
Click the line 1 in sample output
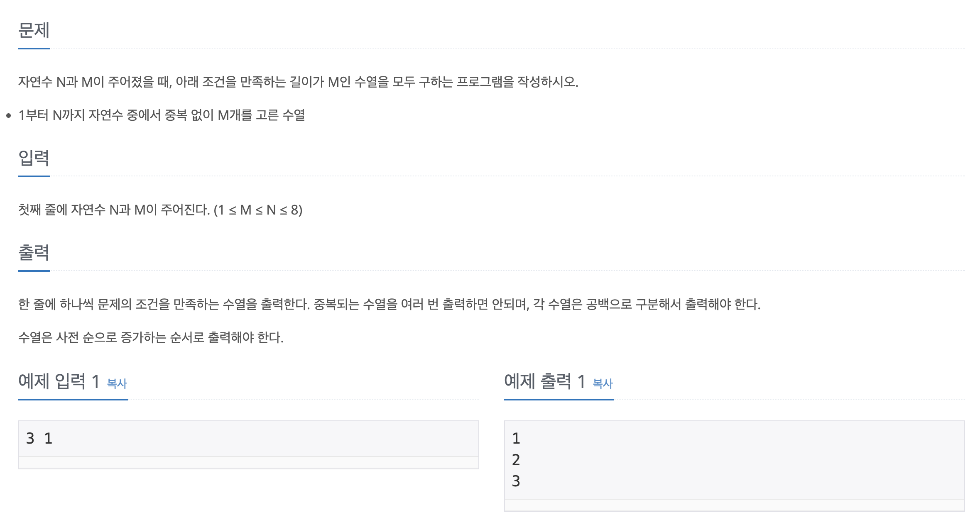[x=516, y=438]
